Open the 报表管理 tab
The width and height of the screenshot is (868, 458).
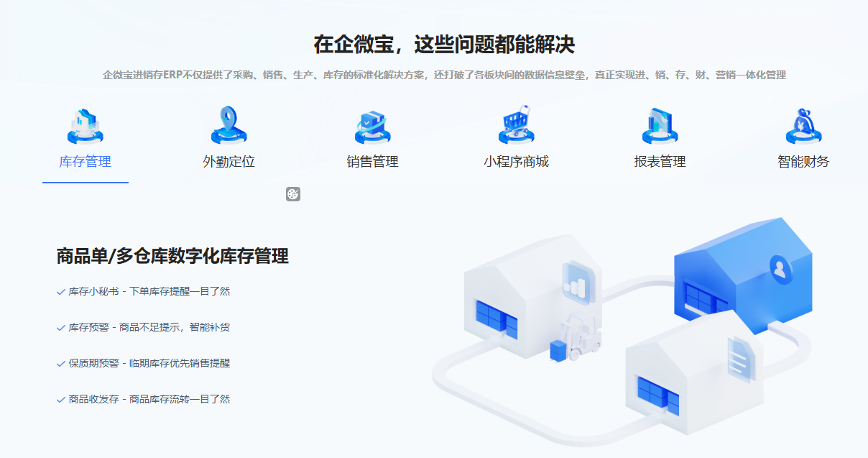660,162
